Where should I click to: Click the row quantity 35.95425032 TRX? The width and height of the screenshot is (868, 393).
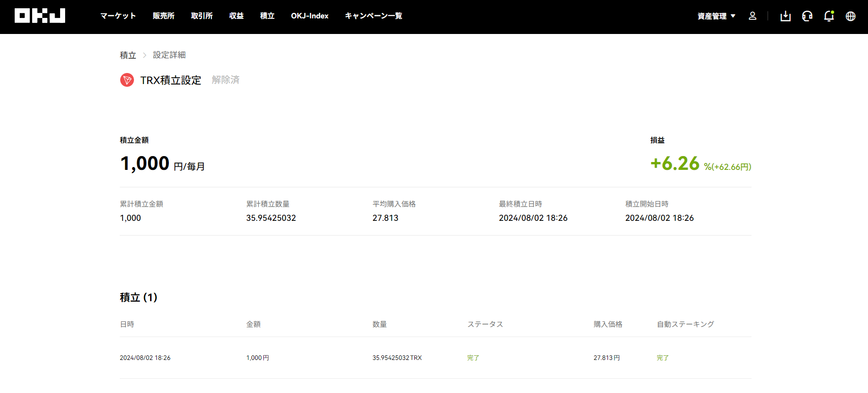point(397,358)
